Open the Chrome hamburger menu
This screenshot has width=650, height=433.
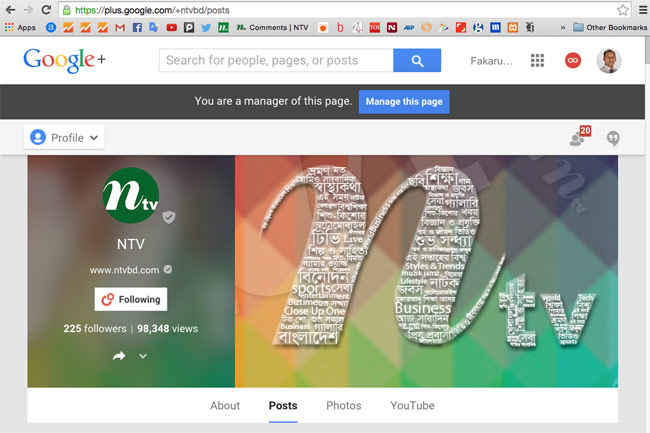[643, 10]
